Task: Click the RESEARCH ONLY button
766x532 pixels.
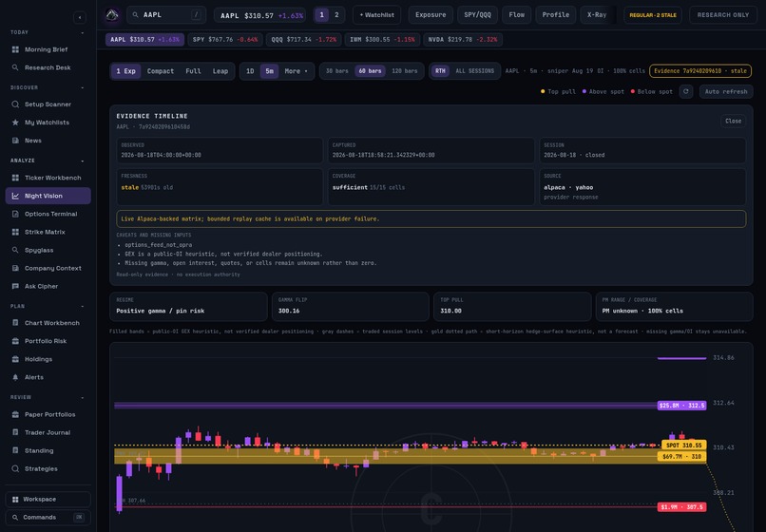Action: pos(723,15)
